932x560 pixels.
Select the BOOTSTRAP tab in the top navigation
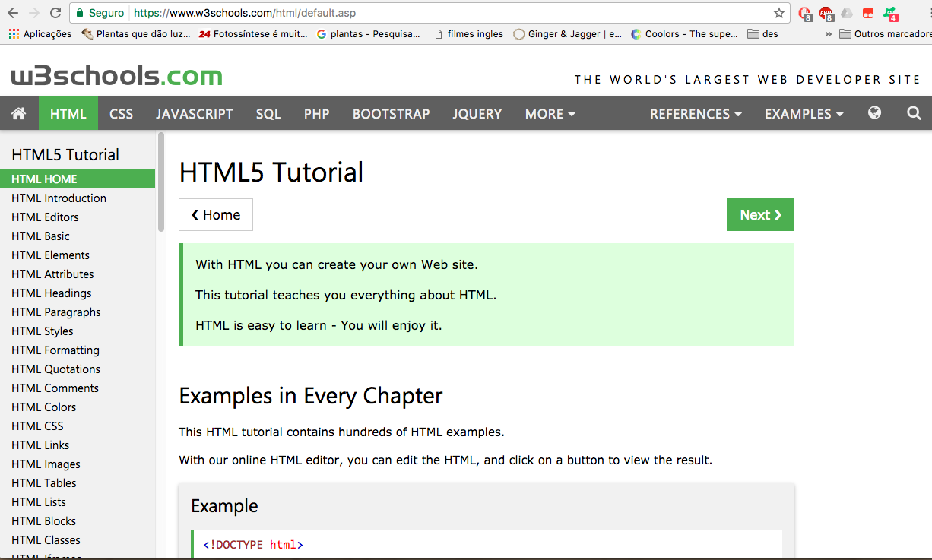click(392, 113)
